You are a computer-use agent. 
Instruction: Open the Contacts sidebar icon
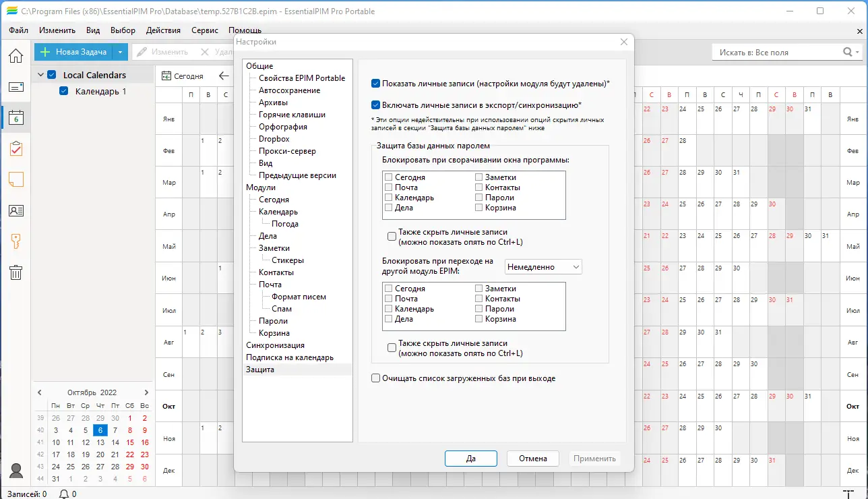[15, 210]
